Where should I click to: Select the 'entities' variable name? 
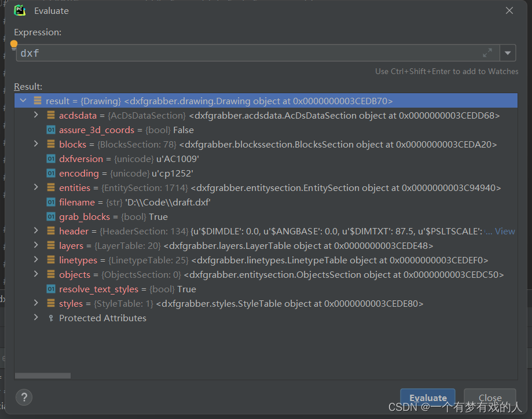75,188
